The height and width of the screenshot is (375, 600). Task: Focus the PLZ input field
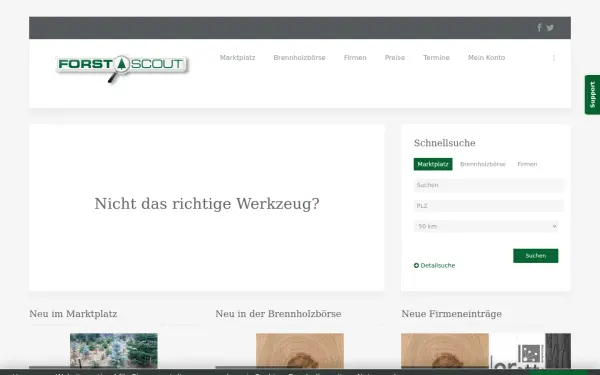488,206
